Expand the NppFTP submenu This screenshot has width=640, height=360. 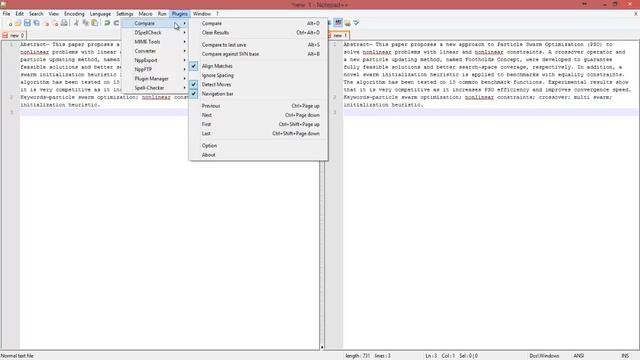point(155,69)
